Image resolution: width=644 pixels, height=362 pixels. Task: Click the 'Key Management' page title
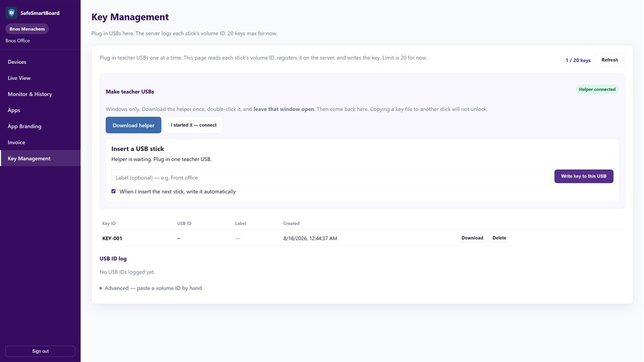(130, 17)
